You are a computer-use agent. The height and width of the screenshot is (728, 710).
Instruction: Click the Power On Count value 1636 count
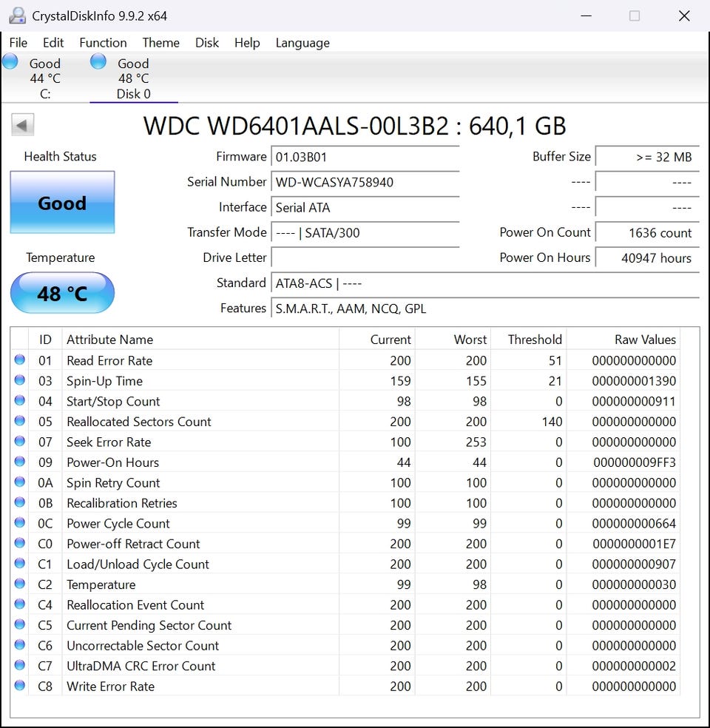pos(647,232)
